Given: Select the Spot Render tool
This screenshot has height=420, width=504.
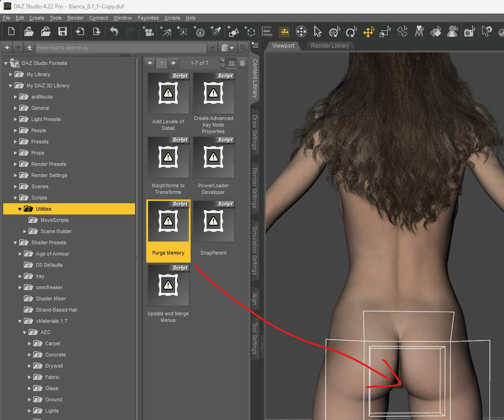Looking at the screenshot, I should pyautogui.click(x=469, y=31).
